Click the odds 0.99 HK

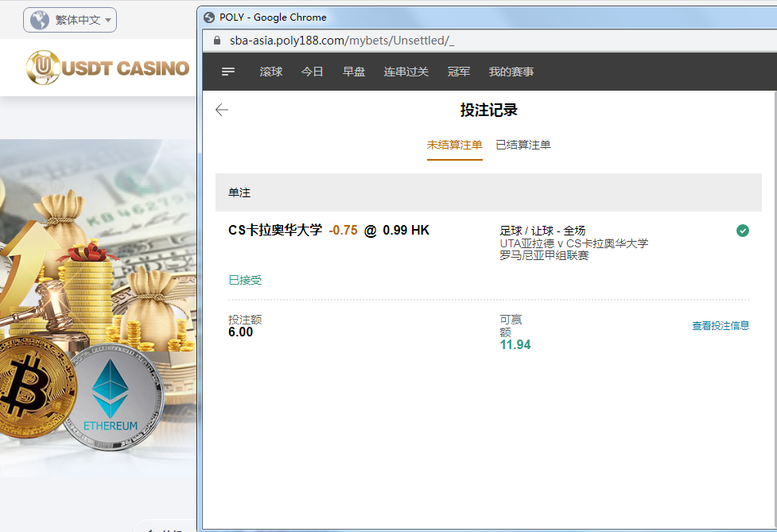[x=406, y=231]
